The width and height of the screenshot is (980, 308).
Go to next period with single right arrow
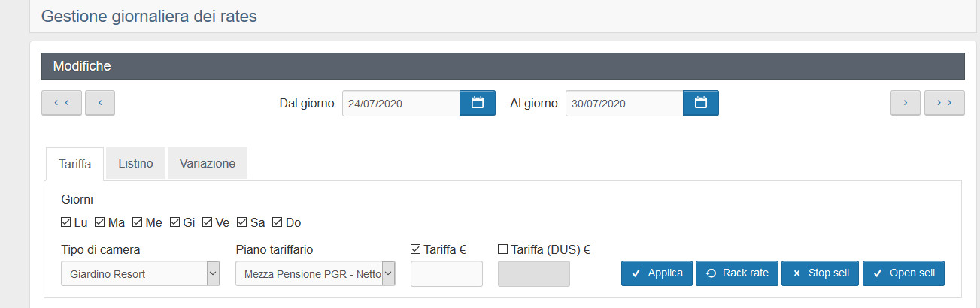[906, 103]
